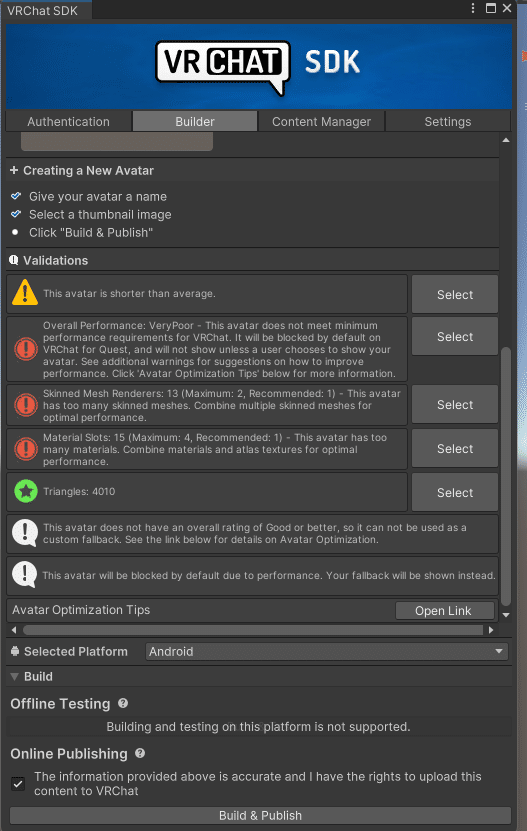
Task: Click the Offline Testing help icon
Action: [123, 703]
